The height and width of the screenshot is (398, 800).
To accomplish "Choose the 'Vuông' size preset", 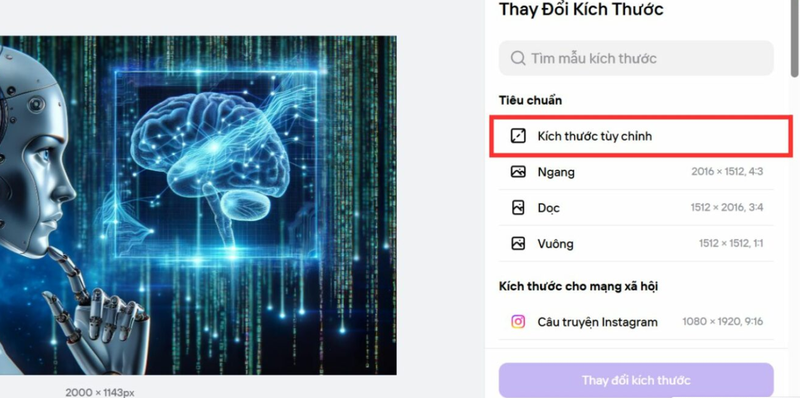I will point(636,243).
